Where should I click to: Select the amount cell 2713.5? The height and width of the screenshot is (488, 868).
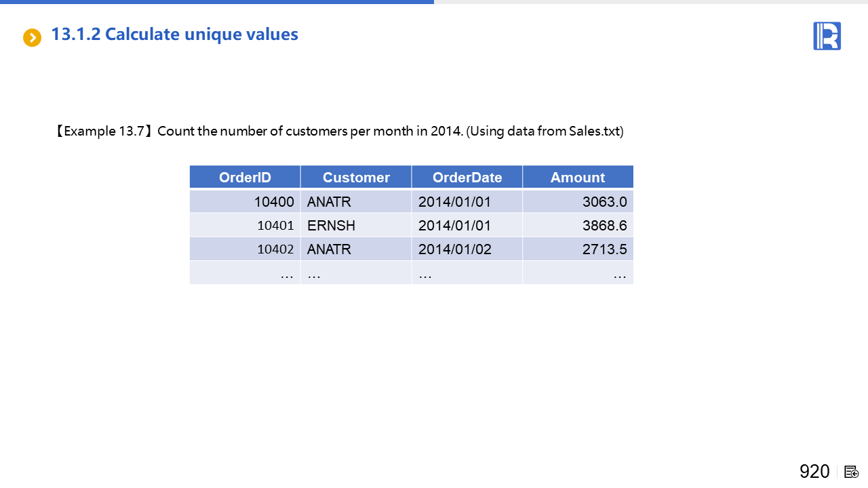(578, 249)
